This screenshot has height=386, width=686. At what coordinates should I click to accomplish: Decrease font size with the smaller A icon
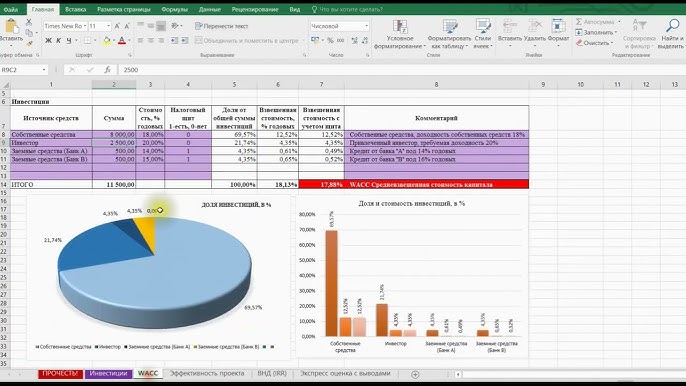(x=127, y=26)
